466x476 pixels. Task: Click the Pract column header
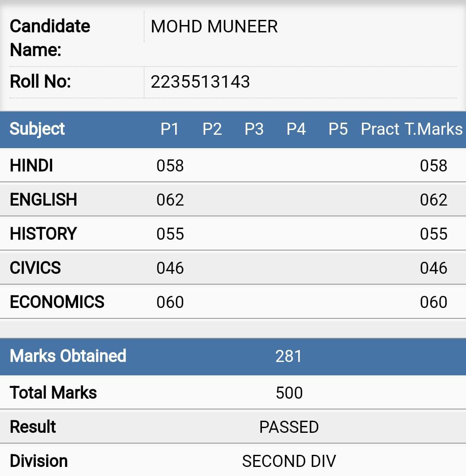coord(380,129)
